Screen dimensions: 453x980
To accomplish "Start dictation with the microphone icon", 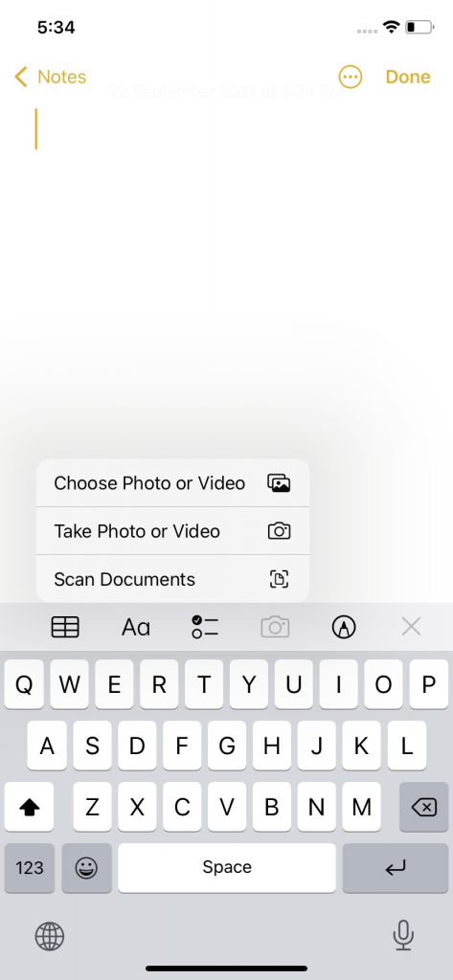I will click(x=403, y=936).
